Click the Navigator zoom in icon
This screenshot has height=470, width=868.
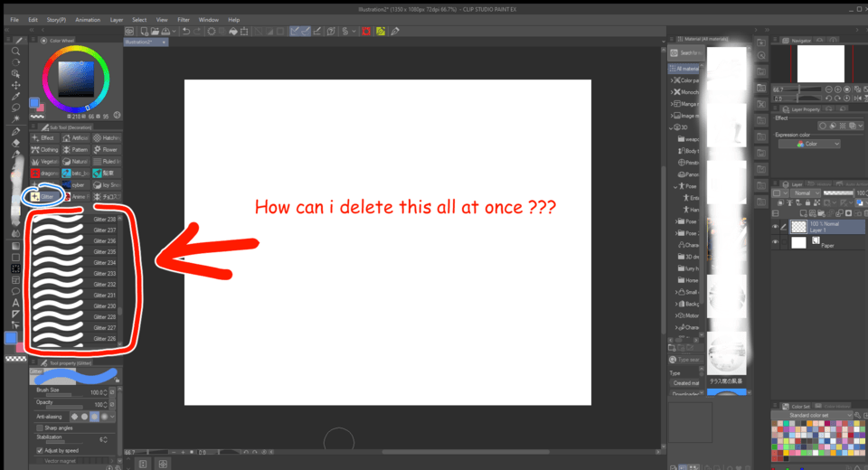point(838,89)
